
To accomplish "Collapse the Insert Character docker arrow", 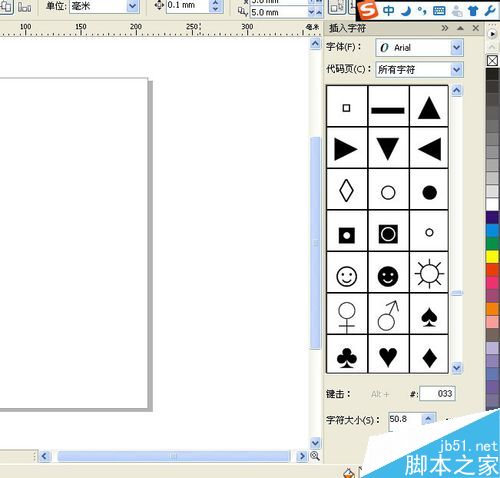I will point(460,28).
